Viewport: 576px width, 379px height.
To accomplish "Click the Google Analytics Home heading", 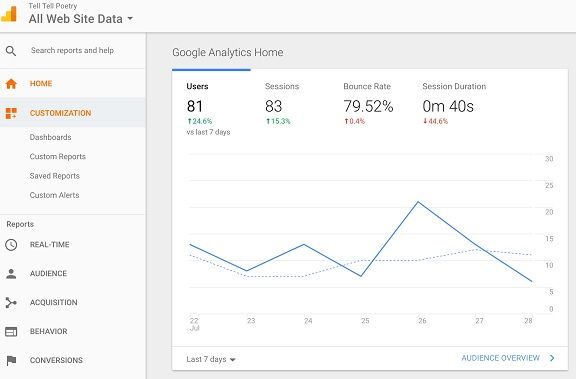I will (228, 53).
